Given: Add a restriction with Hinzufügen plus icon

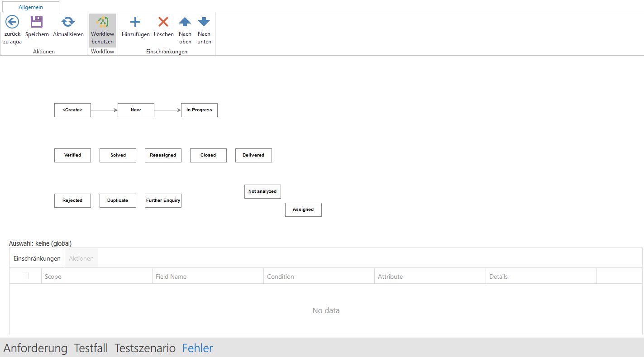Looking at the screenshot, I should click(x=135, y=22).
